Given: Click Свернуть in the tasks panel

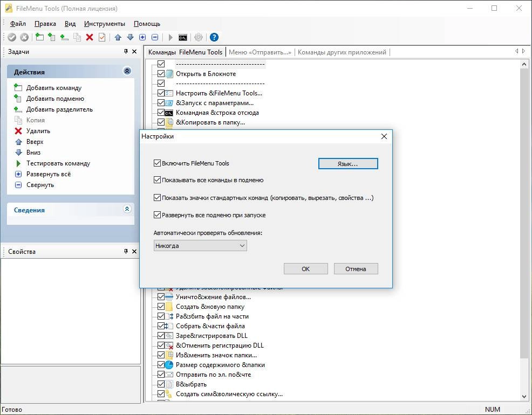Looking at the screenshot, I should coord(40,185).
